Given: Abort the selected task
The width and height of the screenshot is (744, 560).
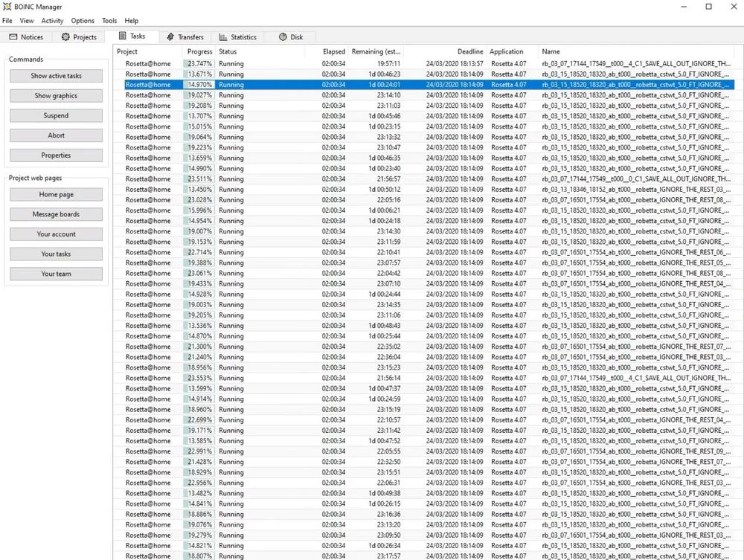Looking at the screenshot, I should pos(56,135).
